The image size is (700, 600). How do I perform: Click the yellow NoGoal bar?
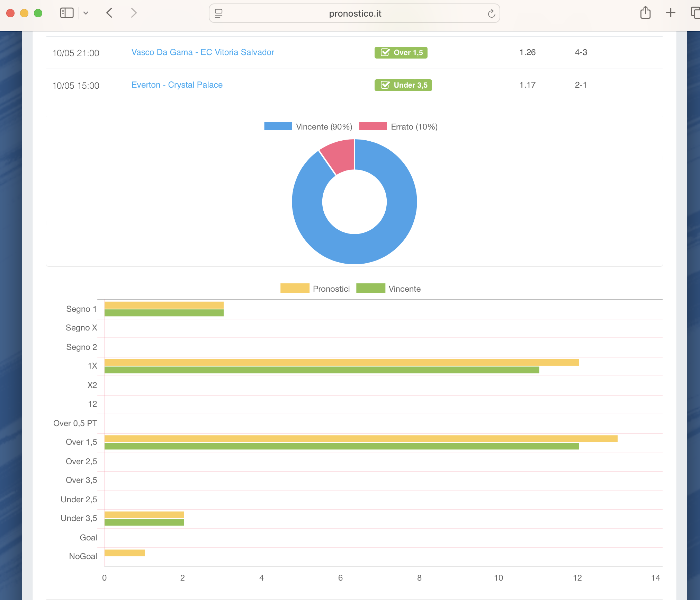124,553
